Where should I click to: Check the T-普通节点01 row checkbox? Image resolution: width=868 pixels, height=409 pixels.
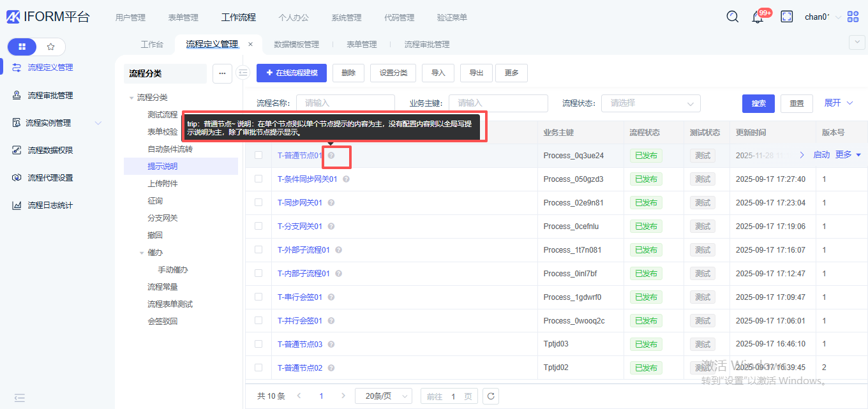click(x=258, y=155)
